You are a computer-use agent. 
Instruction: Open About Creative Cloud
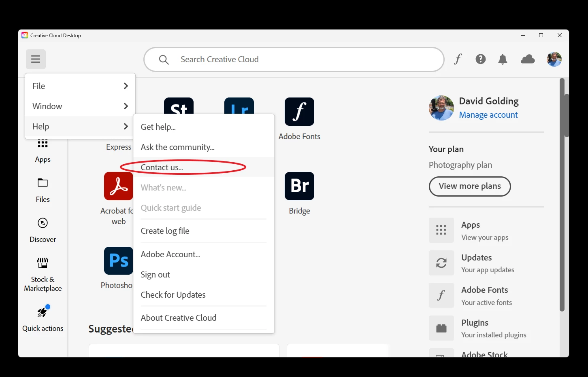204,318
